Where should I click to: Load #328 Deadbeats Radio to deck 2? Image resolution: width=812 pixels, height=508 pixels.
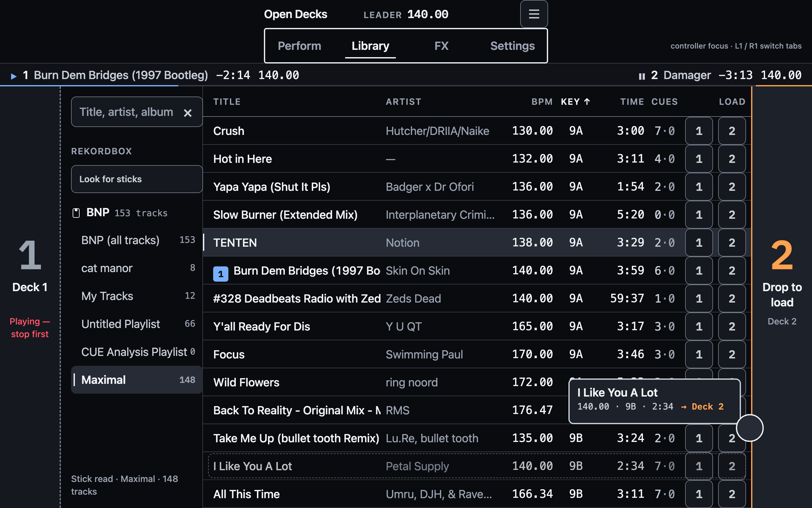732,298
